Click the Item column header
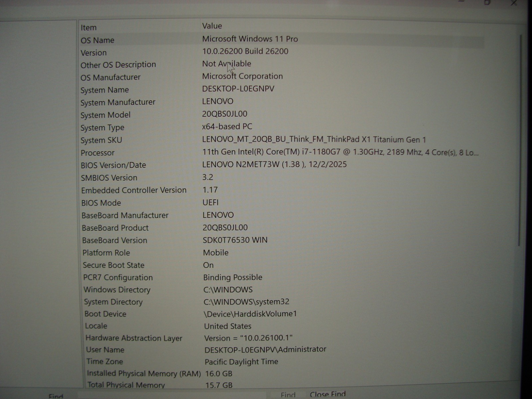The image size is (532, 399). pyautogui.click(x=88, y=28)
